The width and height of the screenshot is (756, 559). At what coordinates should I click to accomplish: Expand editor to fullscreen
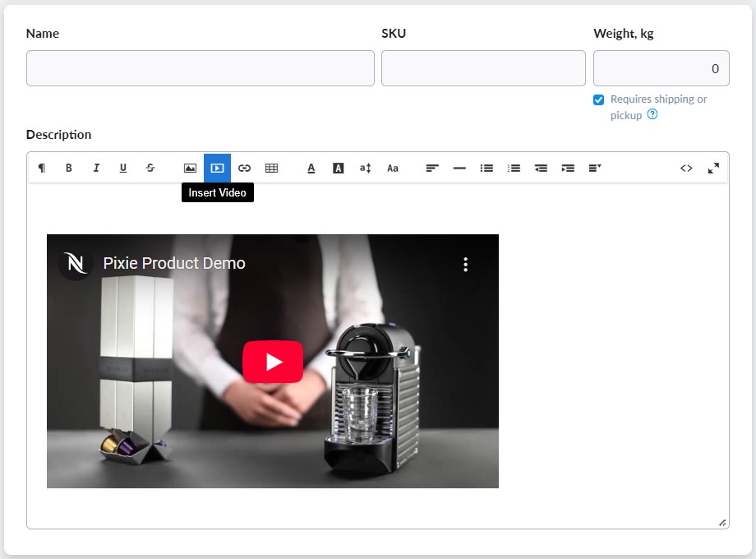click(713, 168)
